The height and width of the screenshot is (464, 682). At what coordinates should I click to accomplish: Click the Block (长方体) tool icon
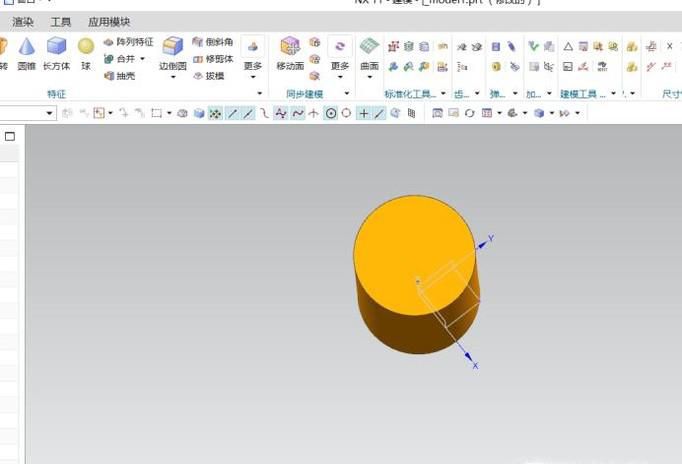coord(56,52)
